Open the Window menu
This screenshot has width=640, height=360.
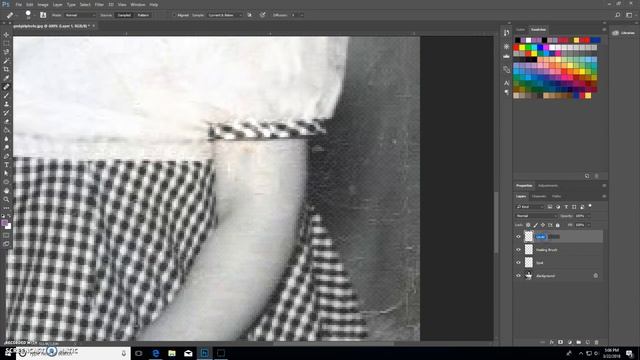pos(138,4)
